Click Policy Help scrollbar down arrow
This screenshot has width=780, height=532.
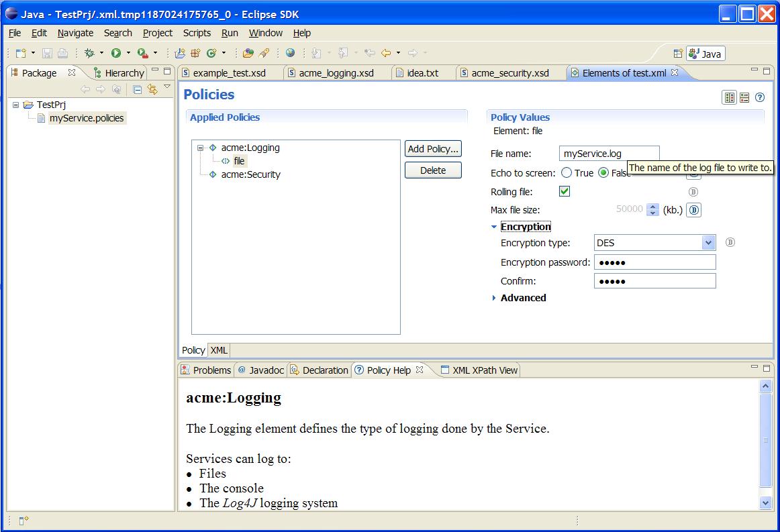766,503
